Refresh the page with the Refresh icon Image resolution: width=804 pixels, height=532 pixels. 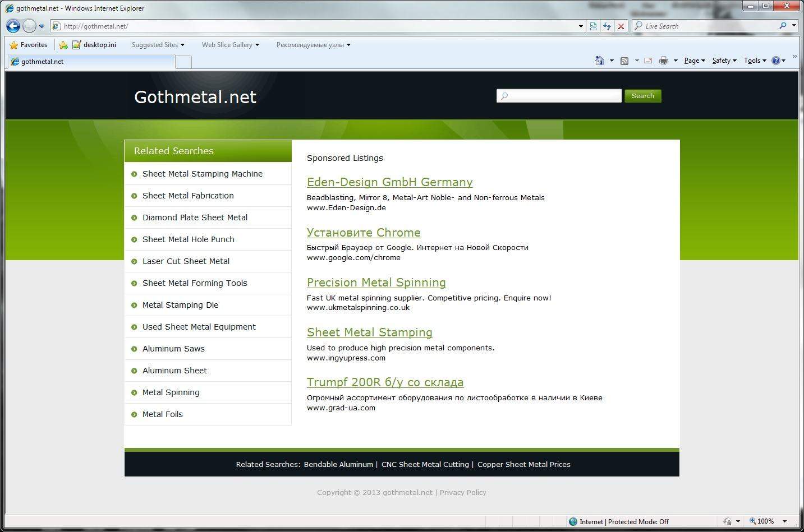pos(607,26)
